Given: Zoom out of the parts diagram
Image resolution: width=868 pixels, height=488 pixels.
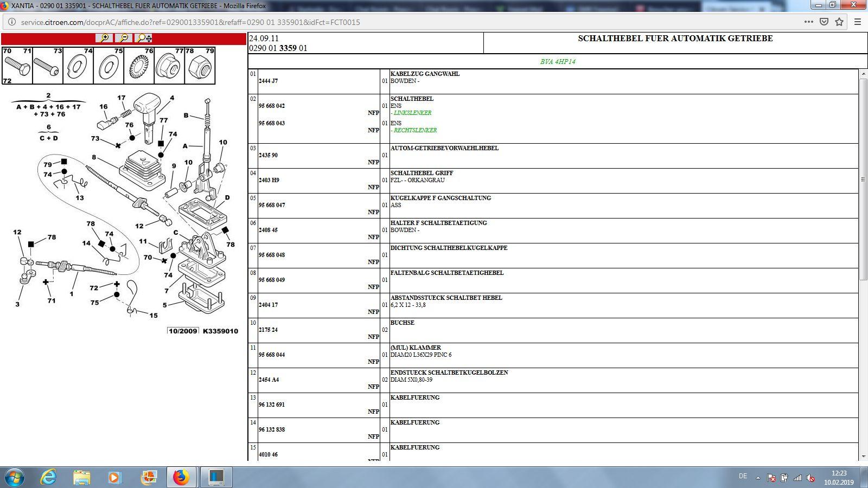Looking at the screenshot, I should click(124, 38).
